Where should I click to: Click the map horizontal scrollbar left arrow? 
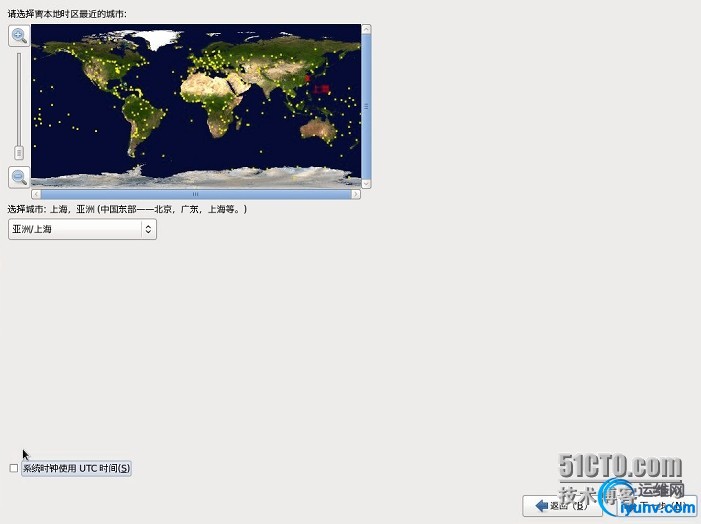coord(36,194)
